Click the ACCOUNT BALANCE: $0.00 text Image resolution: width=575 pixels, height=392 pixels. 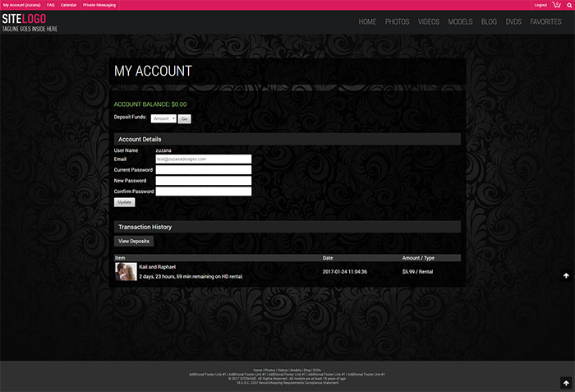pyautogui.click(x=150, y=104)
